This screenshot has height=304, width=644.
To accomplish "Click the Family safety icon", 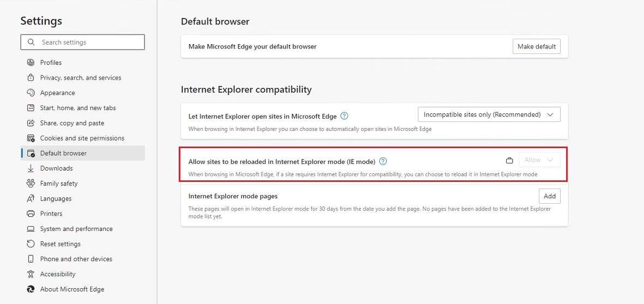I will click(x=31, y=184).
